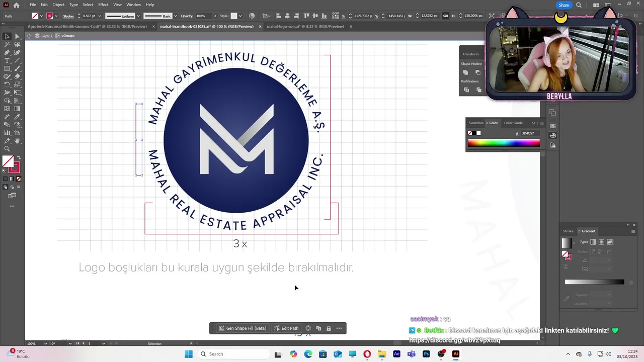Select the Mesh tool
Viewport: 644px width, 362px height.
(x=7, y=109)
